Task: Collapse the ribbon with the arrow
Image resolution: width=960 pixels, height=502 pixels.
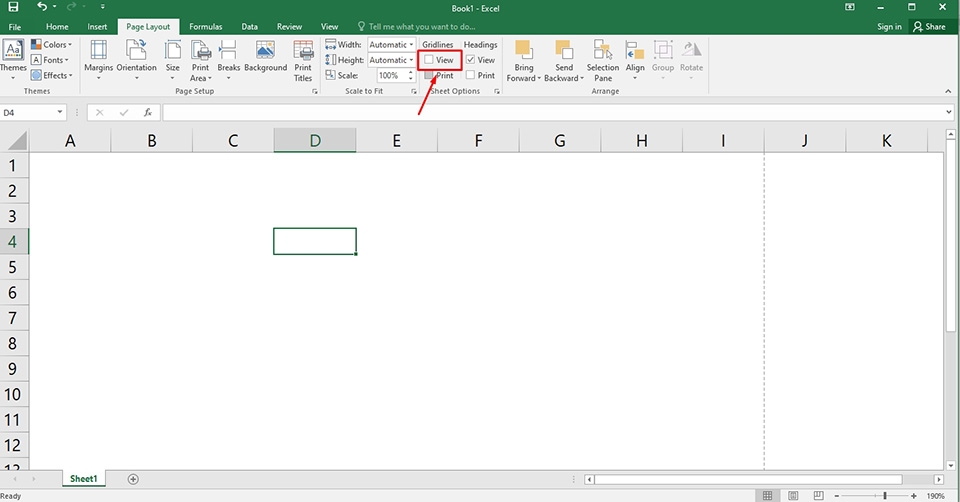Action: pyautogui.click(x=948, y=91)
